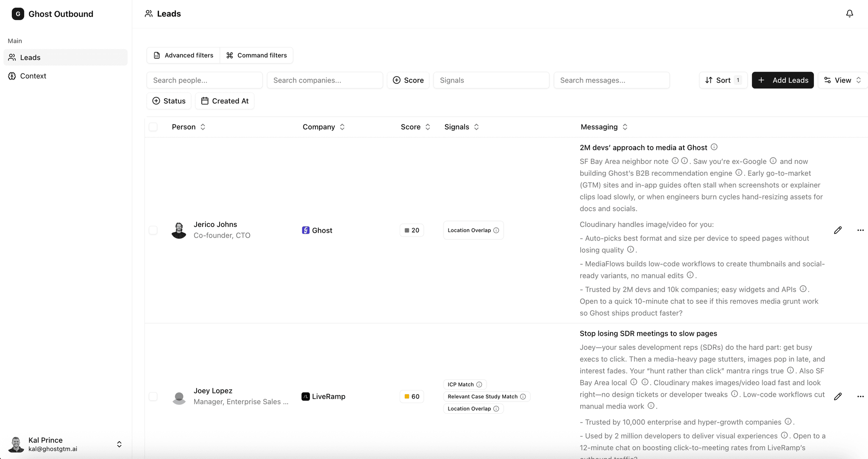Click the Ghost Outbound G logo
Screen dimensions: 868x459
[18, 14]
